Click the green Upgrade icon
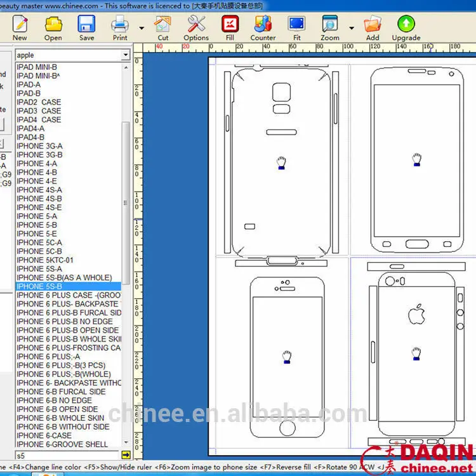Image resolution: width=476 pixels, height=476 pixels. pos(406,25)
